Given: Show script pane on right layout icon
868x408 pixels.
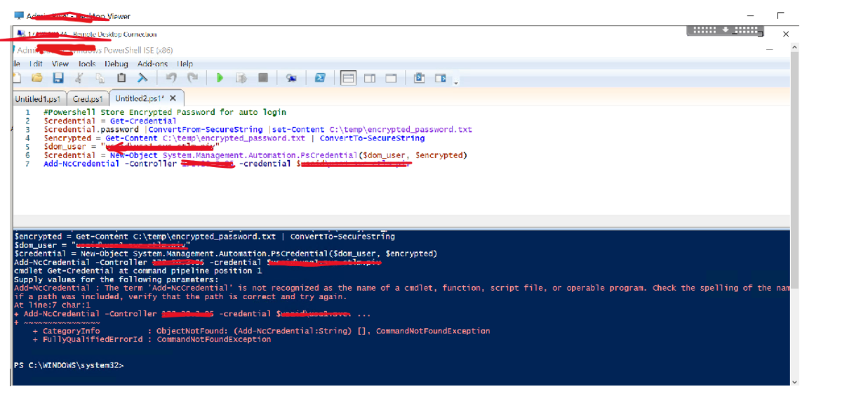Looking at the screenshot, I should 370,78.
